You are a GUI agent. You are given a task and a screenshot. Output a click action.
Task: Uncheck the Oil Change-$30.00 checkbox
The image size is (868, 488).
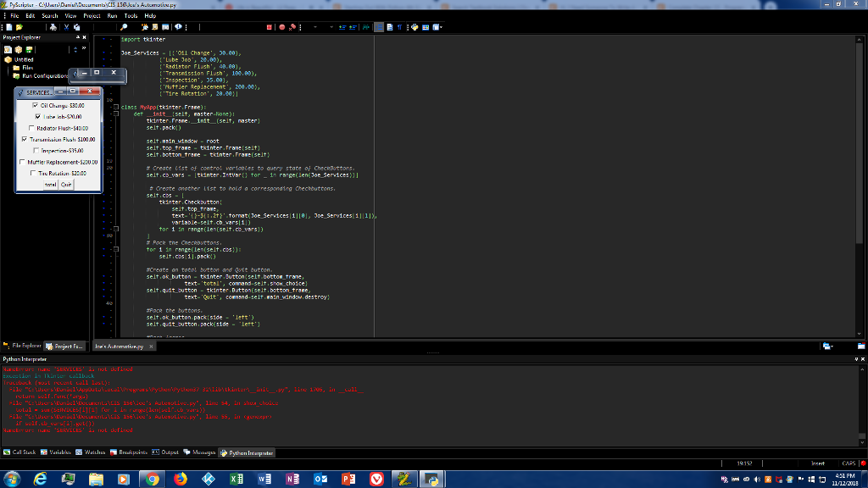tap(35, 105)
